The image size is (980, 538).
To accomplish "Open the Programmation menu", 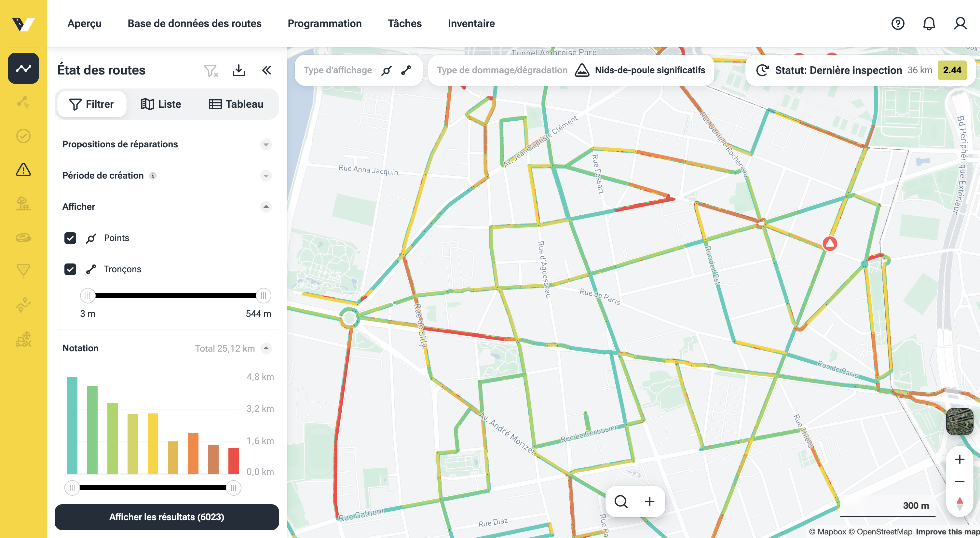I will [x=325, y=23].
